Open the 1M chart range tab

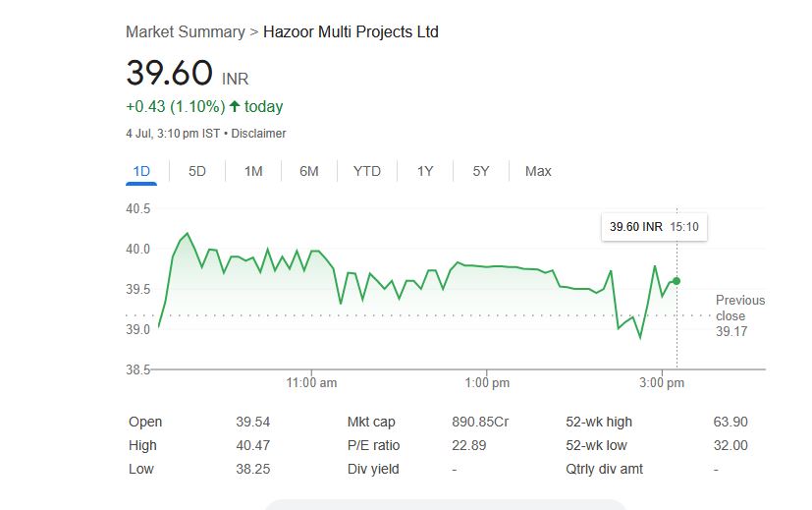[x=253, y=171]
